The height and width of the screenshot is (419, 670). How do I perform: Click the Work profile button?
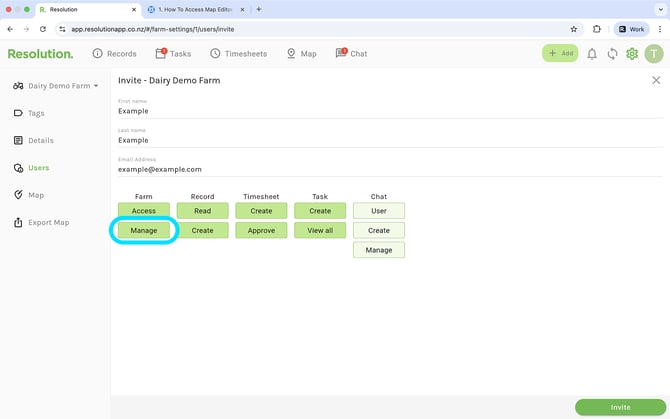point(632,29)
